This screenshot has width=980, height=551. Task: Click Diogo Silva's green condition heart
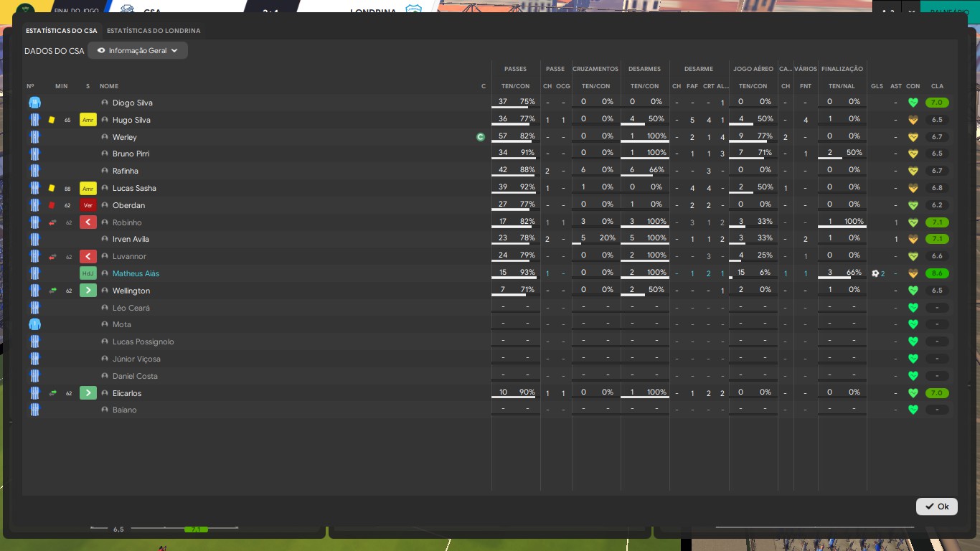(x=913, y=103)
